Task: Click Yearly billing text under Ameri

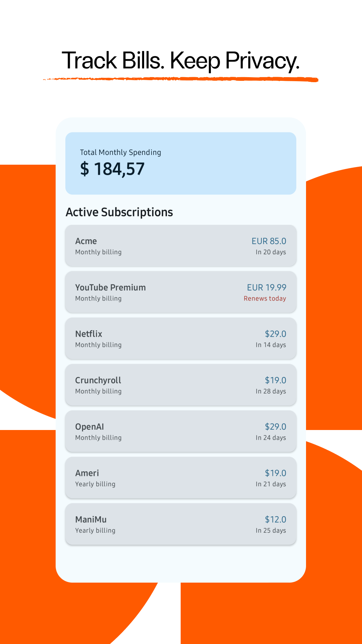Action: [x=95, y=484]
